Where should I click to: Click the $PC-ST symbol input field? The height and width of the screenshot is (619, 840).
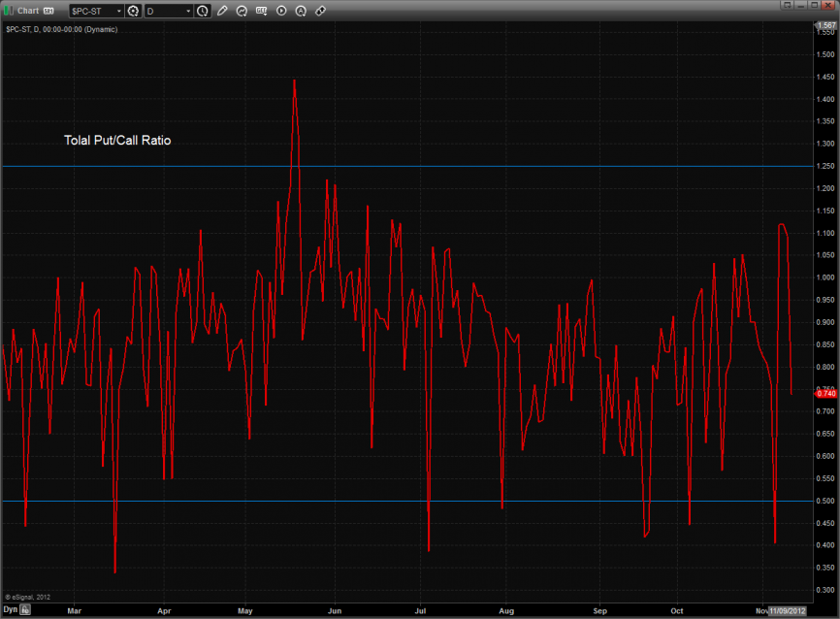click(x=92, y=11)
